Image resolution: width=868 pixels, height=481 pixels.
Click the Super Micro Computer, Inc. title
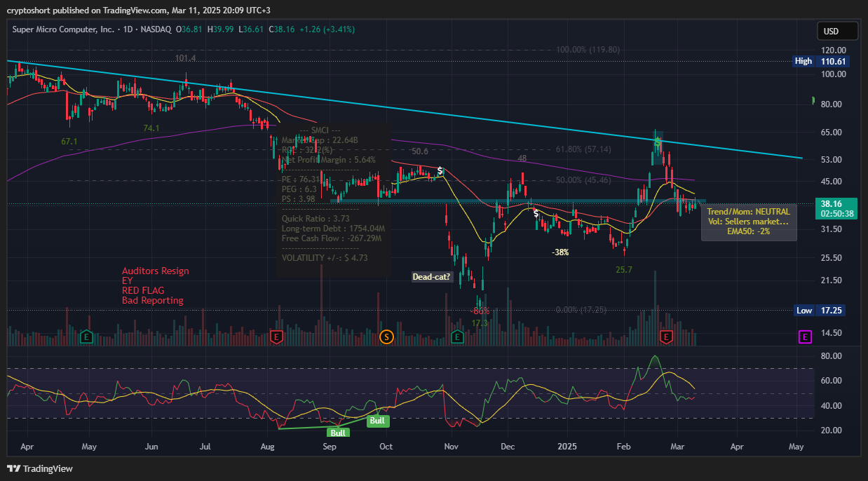click(65, 29)
